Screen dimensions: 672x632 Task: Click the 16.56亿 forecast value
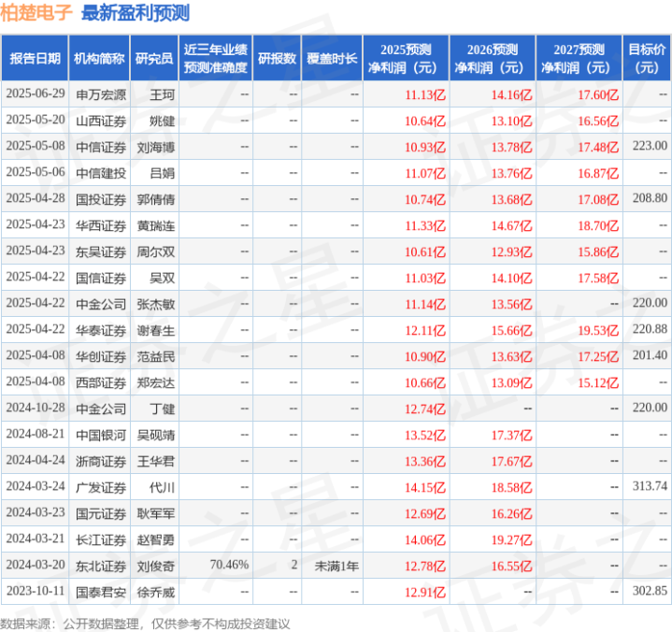[x=598, y=121]
